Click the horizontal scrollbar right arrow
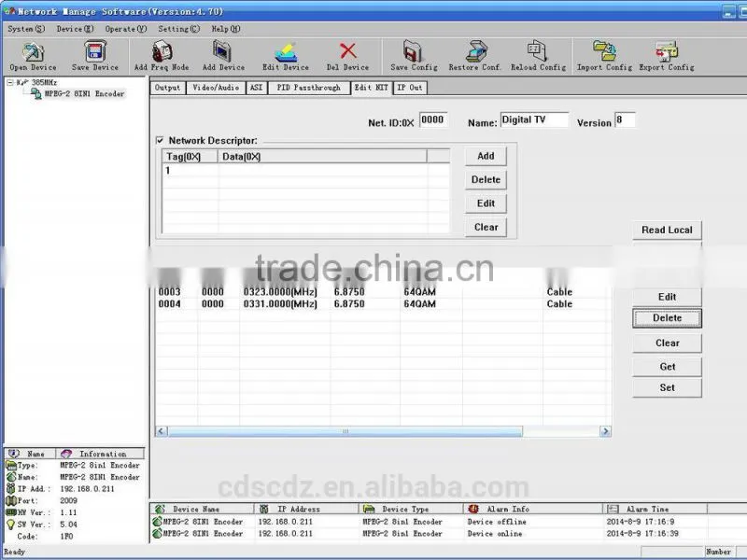Image resolution: width=747 pixels, height=560 pixels. (605, 431)
